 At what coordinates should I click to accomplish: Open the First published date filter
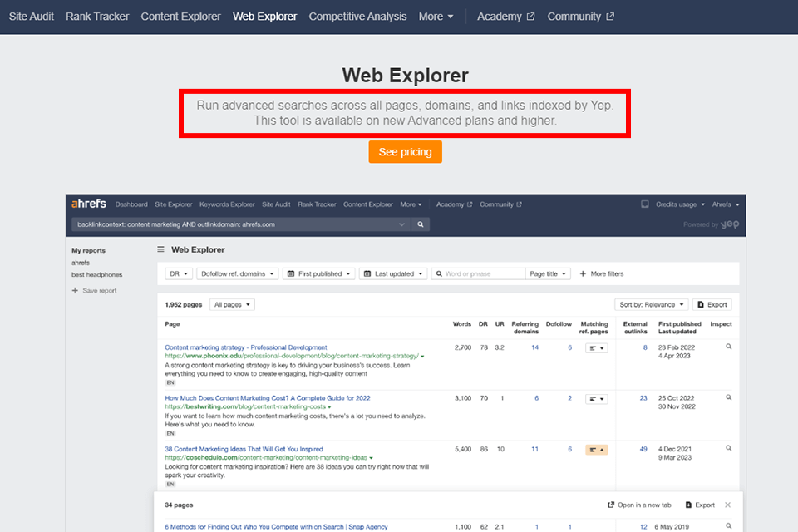[319, 273]
